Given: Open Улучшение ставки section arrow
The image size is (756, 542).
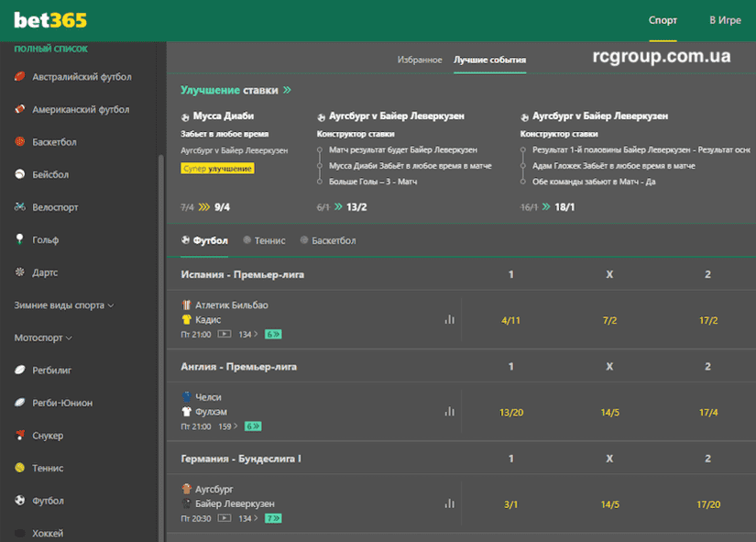Looking at the screenshot, I should click(288, 90).
